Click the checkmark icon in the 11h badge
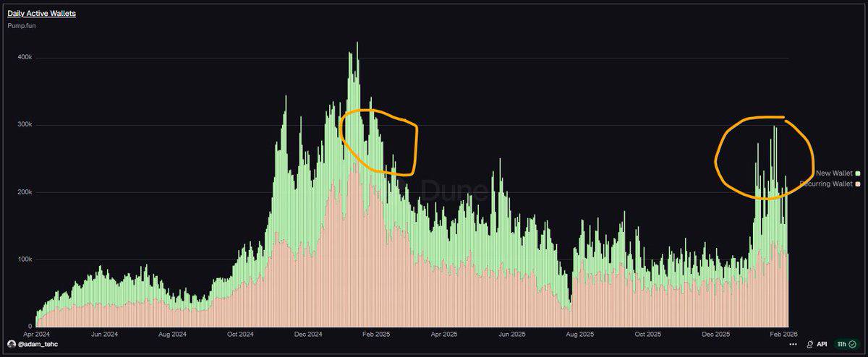The height and width of the screenshot is (357, 868). [x=854, y=344]
